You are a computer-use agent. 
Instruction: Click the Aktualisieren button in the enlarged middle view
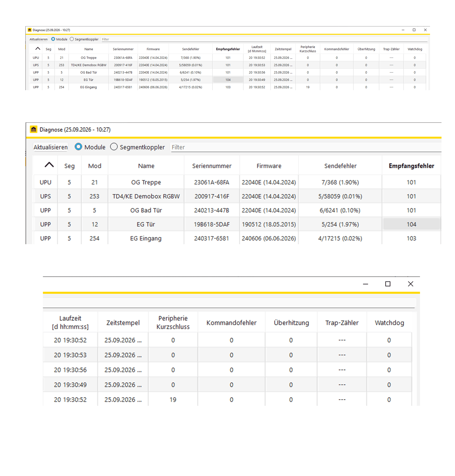(50, 147)
